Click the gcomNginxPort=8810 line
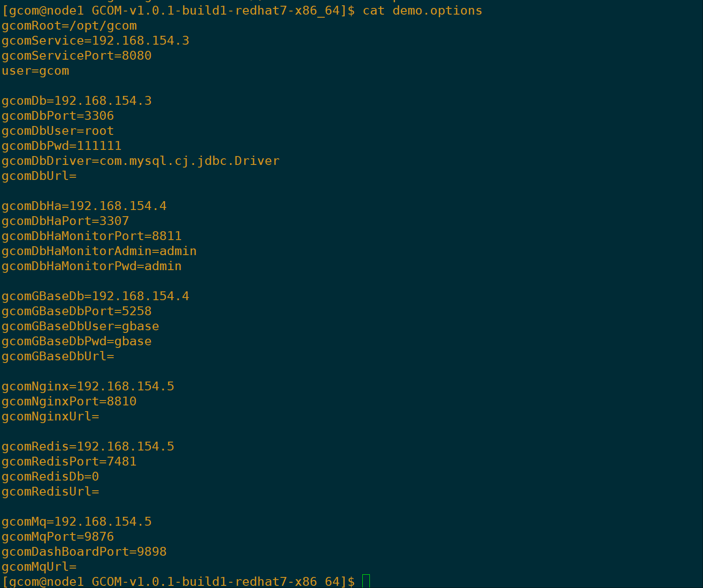 coord(69,401)
